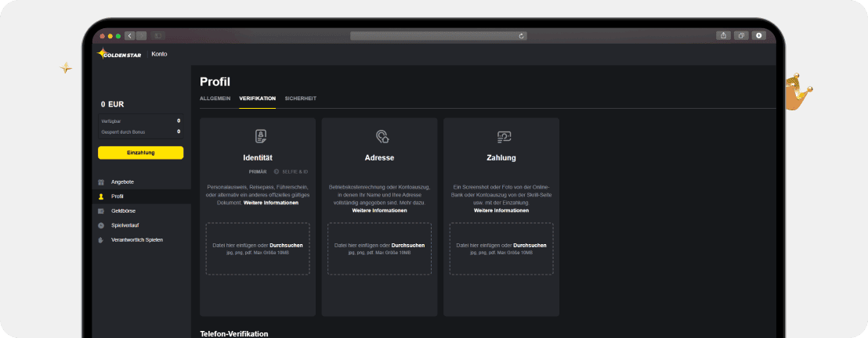Screen dimensions: 868x338
Task: Toggle the browser sidebar button
Action: click(157, 36)
